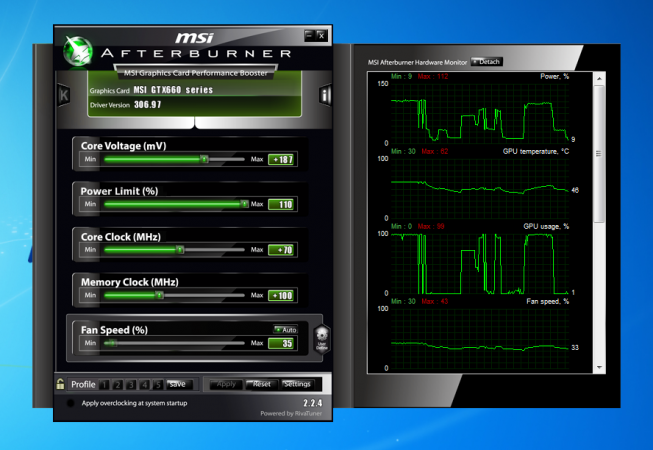Click the hardware monitor scrollbar thumb

(599, 154)
